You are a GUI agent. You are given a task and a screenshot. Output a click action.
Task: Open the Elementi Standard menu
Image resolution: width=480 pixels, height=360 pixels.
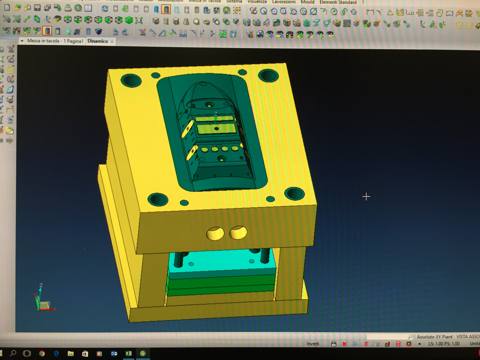338,2
